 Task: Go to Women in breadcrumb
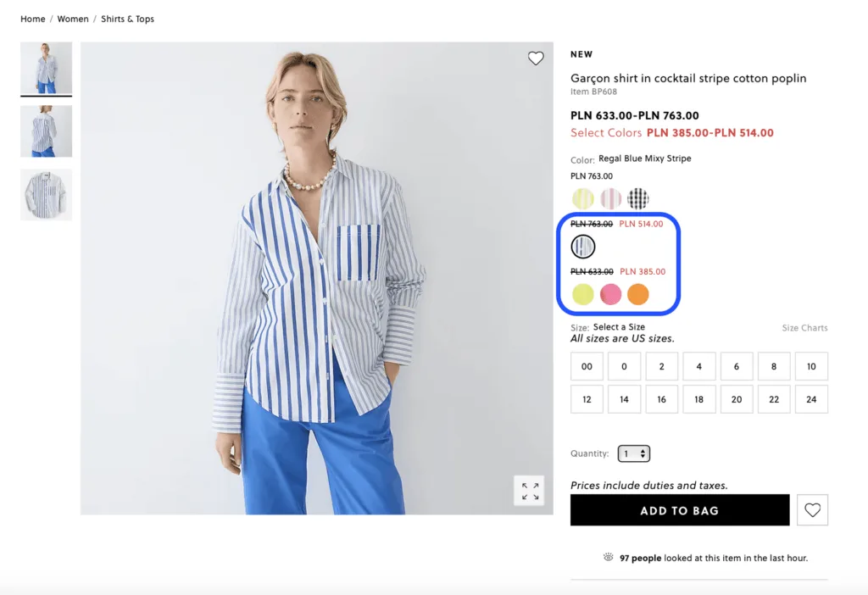point(73,19)
